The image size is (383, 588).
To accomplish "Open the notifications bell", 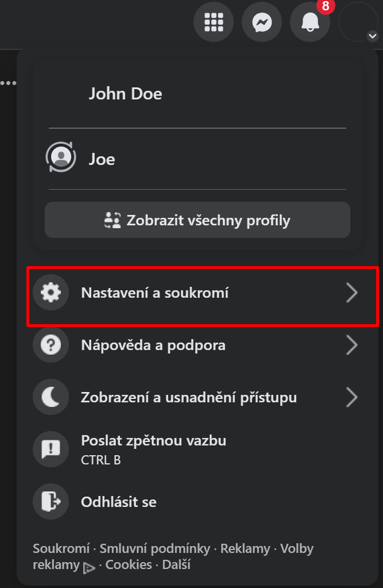I will 310,23.
